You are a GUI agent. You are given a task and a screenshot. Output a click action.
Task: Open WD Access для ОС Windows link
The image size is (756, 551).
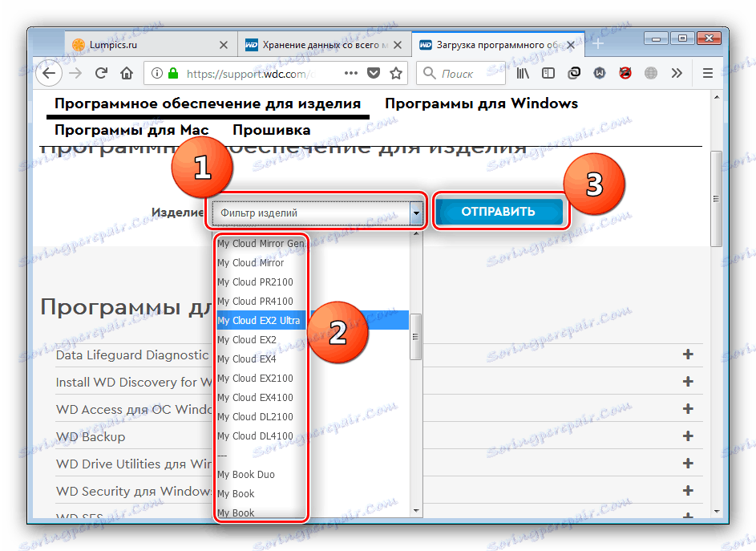click(x=134, y=410)
